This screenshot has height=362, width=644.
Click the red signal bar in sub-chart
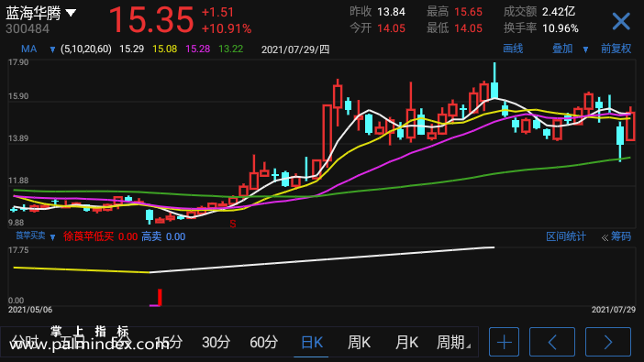[160, 297]
